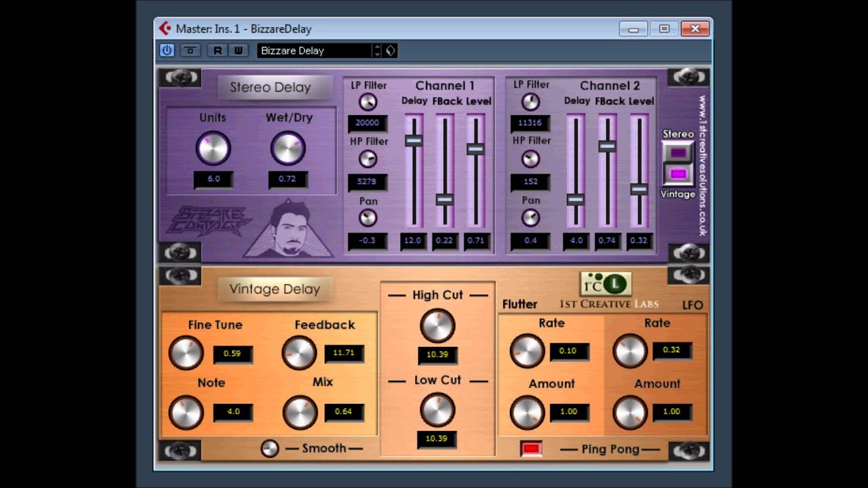The image size is (868, 488).
Task: Toggle the Smooth switch knob
Action: click(270, 449)
